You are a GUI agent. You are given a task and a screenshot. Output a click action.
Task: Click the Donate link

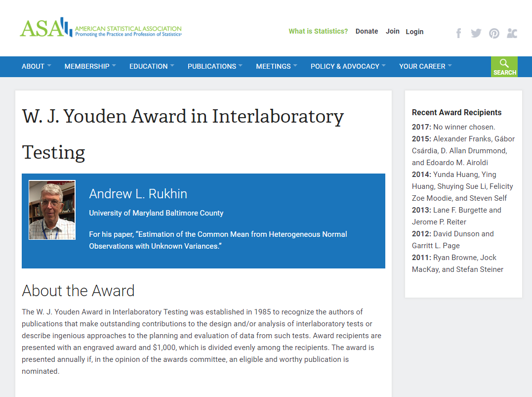tap(367, 31)
